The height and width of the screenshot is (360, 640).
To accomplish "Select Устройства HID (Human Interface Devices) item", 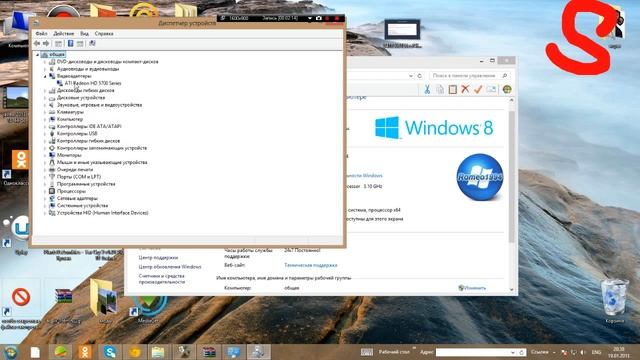I will [x=102, y=213].
